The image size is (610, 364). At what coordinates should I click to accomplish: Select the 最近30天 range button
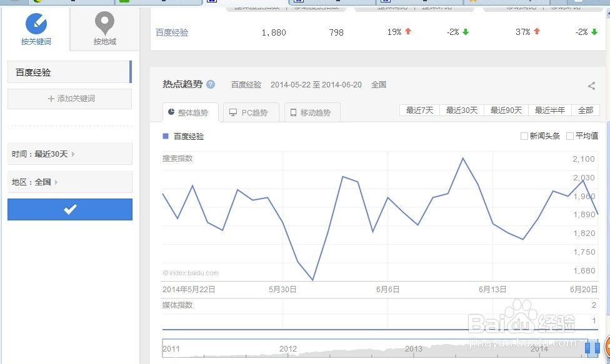tap(462, 111)
